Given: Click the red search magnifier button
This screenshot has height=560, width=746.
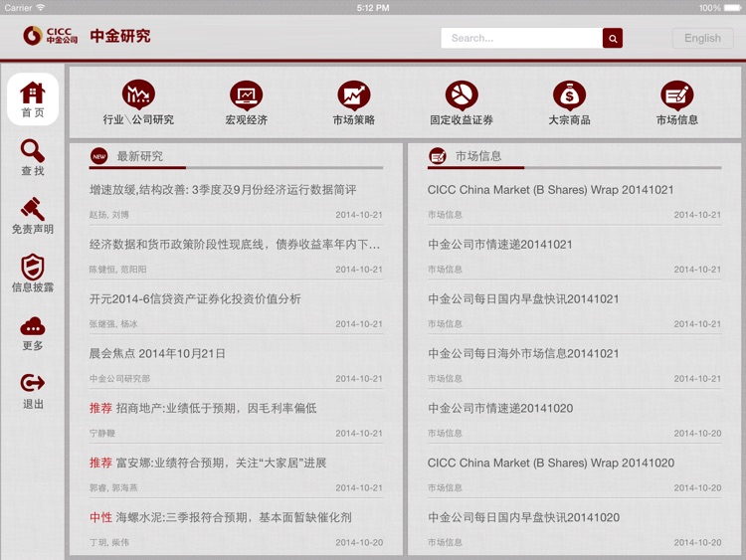Looking at the screenshot, I should click(613, 38).
